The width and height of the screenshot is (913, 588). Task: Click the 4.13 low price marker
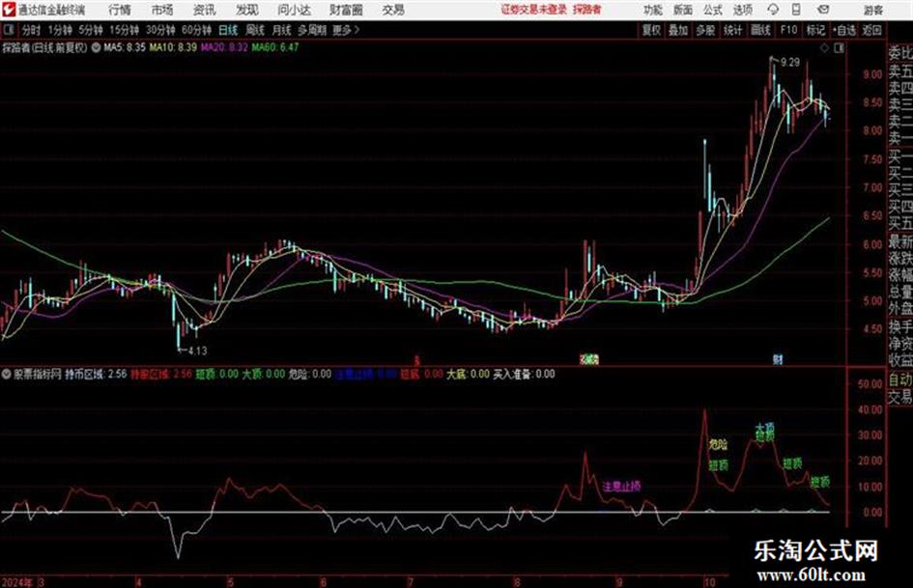point(197,350)
